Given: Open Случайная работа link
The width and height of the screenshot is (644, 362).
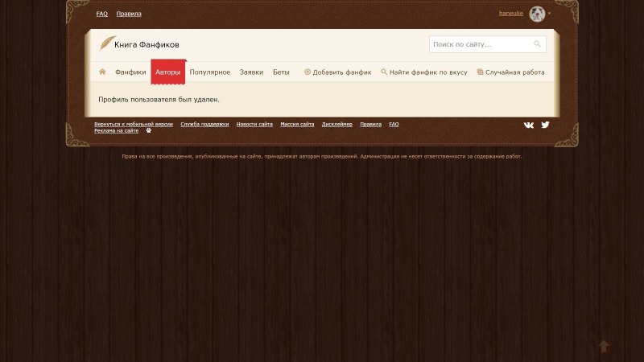Looking at the screenshot, I should (x=510, y=72).
